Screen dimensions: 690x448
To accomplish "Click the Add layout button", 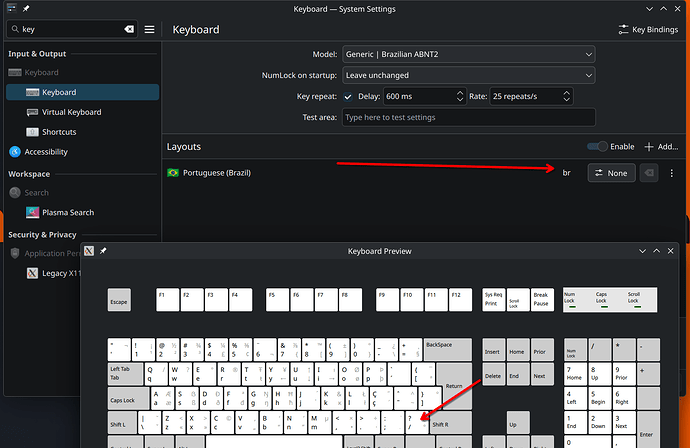I will tap(660, 147).
